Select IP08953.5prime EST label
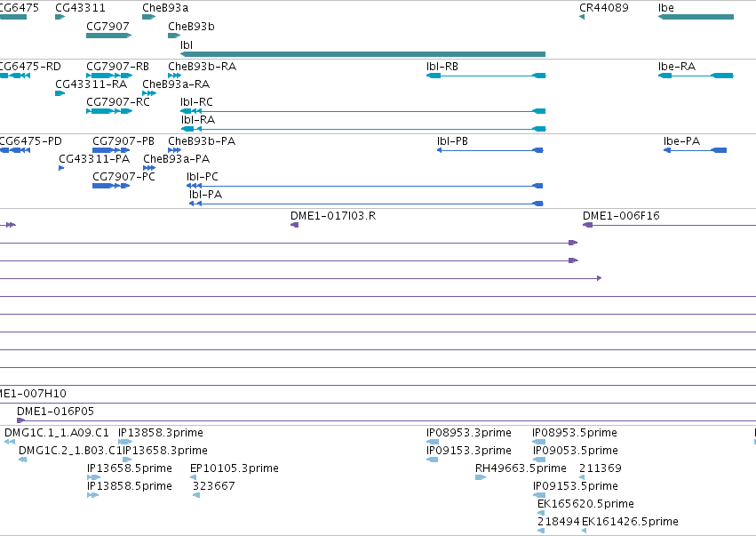Viewport: 756px width, 536px height. click(575, 433)
